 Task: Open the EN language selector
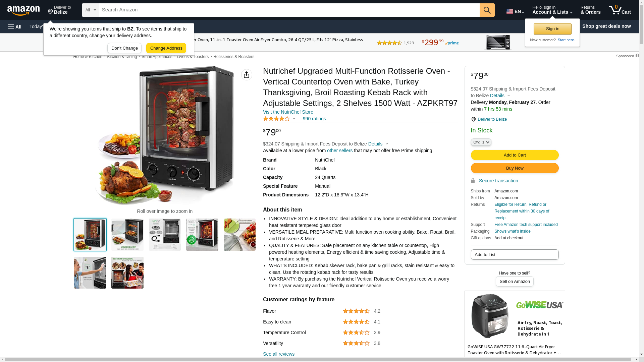pyautogui.click(x=515, y=11)
